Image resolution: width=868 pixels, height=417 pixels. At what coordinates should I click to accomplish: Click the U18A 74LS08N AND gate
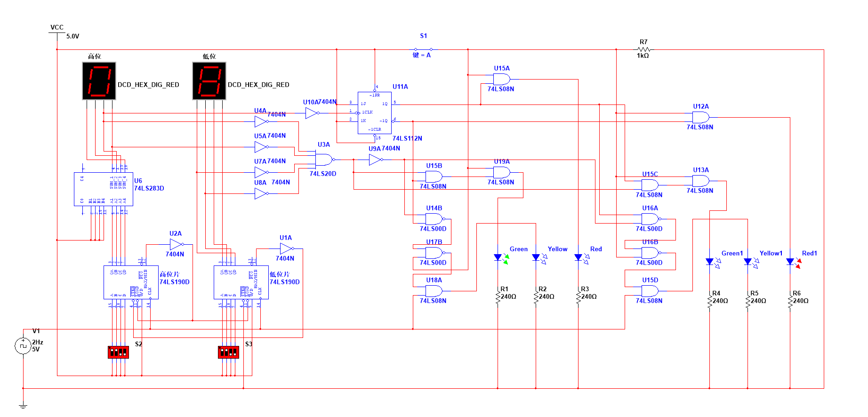[x=434, y=291]
